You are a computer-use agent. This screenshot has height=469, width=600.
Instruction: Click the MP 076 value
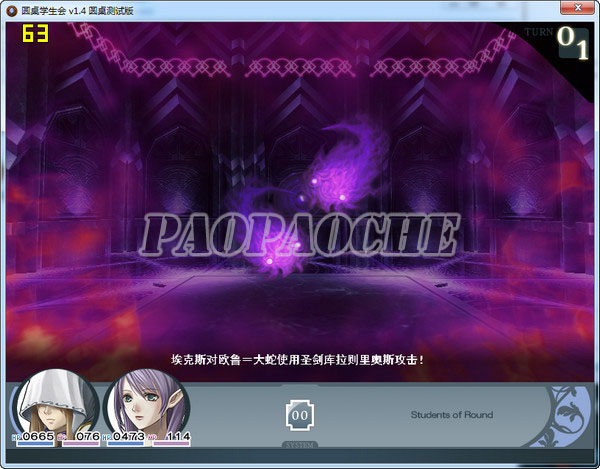[x=88, y=436]
